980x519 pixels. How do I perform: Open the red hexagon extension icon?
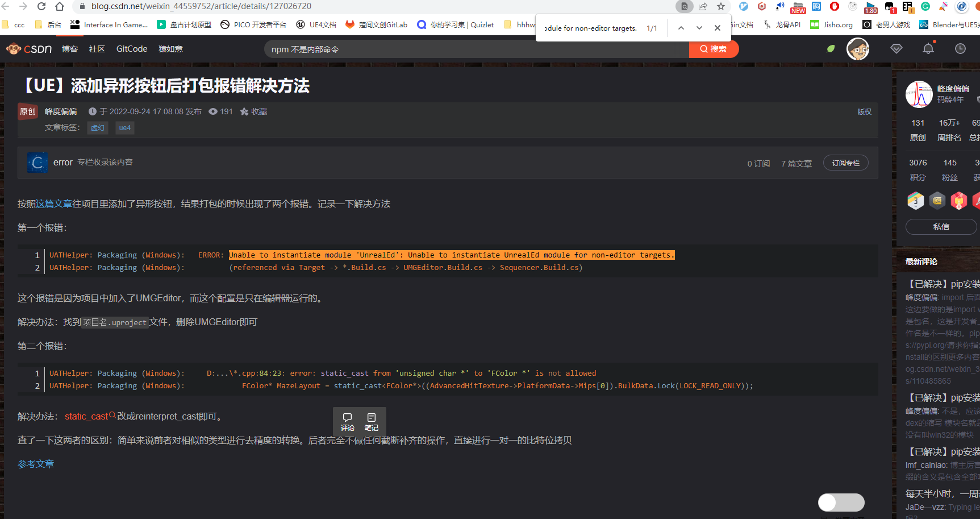click(x=762, y=6)
